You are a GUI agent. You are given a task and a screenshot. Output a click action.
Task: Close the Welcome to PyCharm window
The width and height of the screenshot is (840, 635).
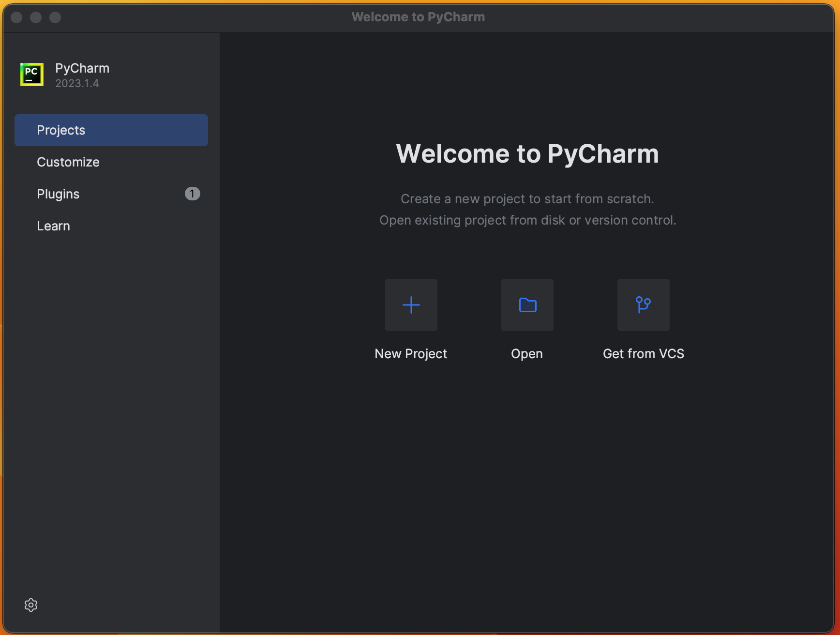[16, 17]
